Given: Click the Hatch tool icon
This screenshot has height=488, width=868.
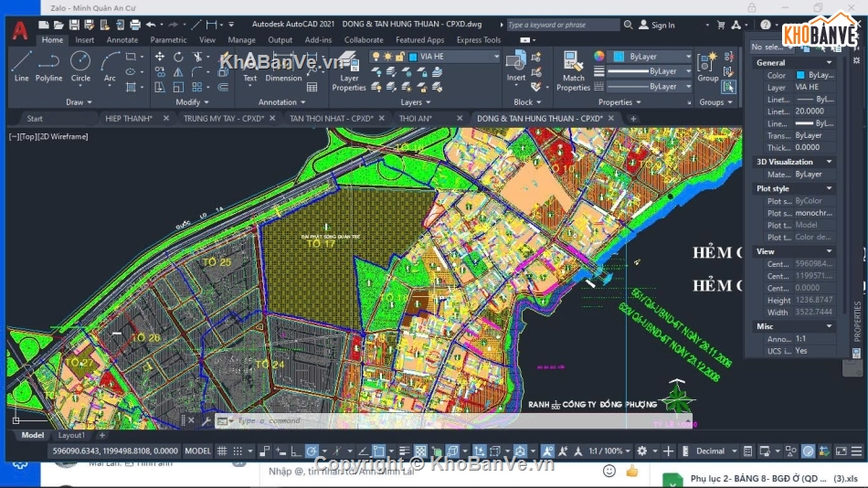Looking at the screenshot, I should (x=132, y=87).
